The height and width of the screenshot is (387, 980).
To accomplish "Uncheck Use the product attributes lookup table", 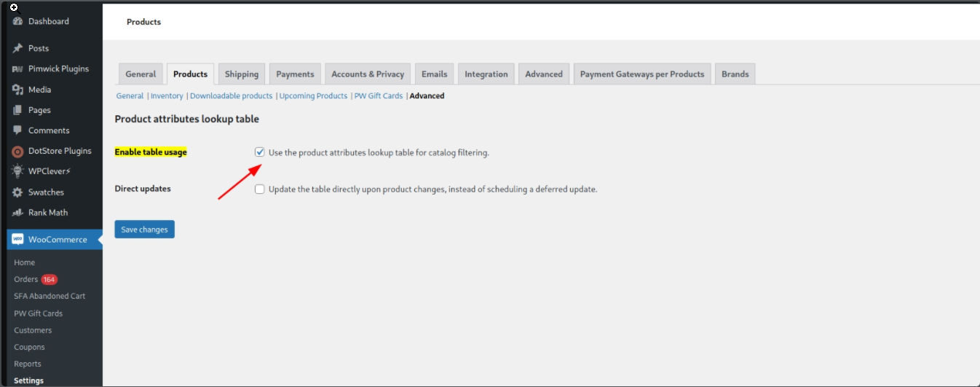I will [x=259, y=152].
